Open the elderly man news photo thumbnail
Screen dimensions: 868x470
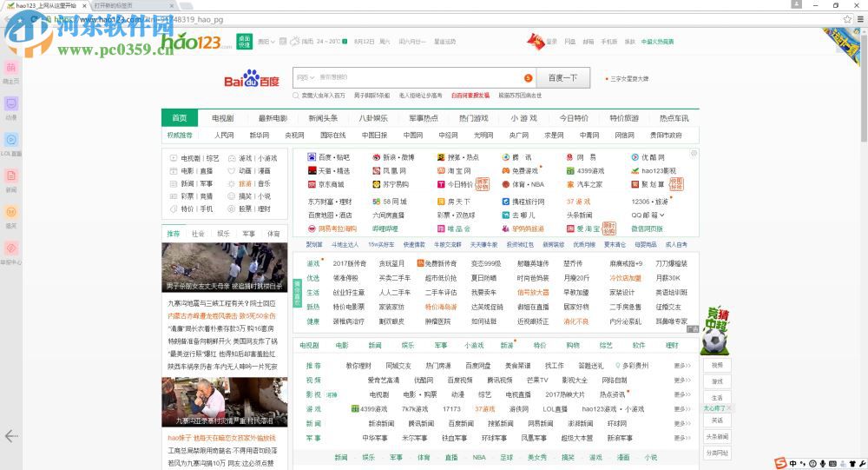tap(224, 402)
